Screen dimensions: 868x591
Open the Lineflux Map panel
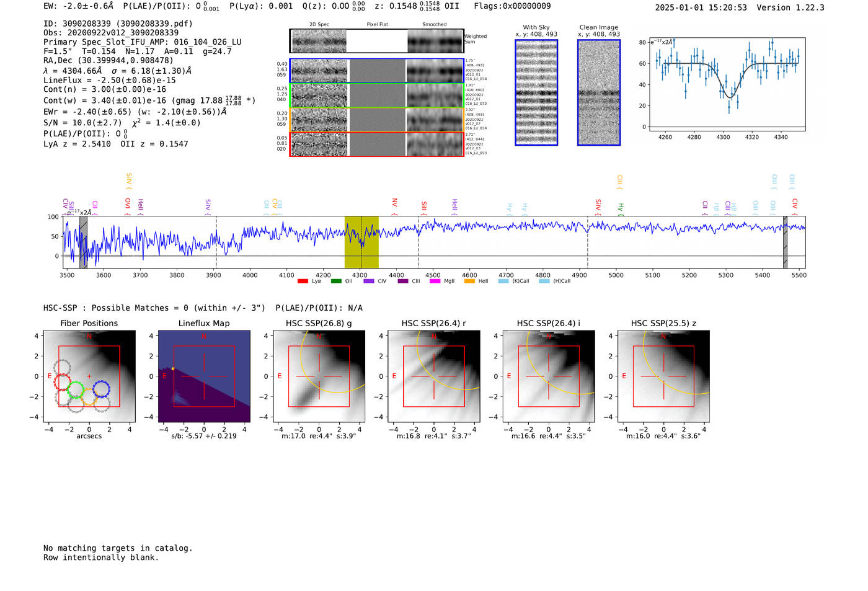point(204,377)
